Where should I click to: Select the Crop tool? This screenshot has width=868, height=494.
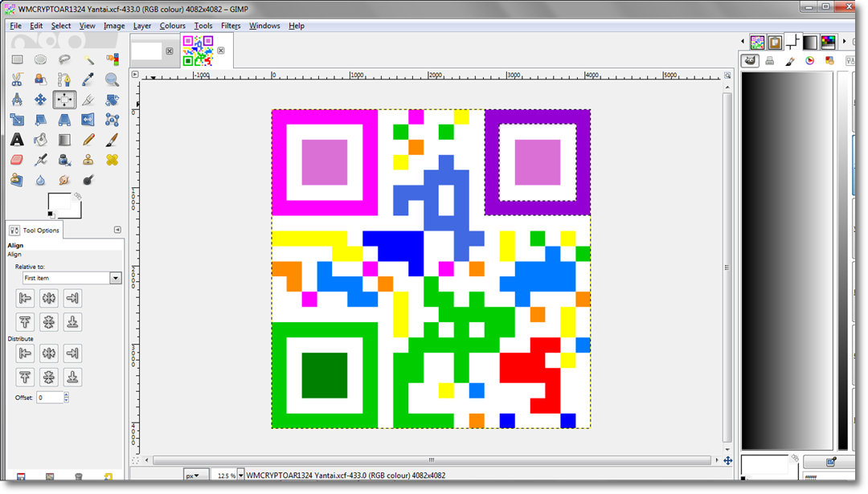[x=88, y=100]
